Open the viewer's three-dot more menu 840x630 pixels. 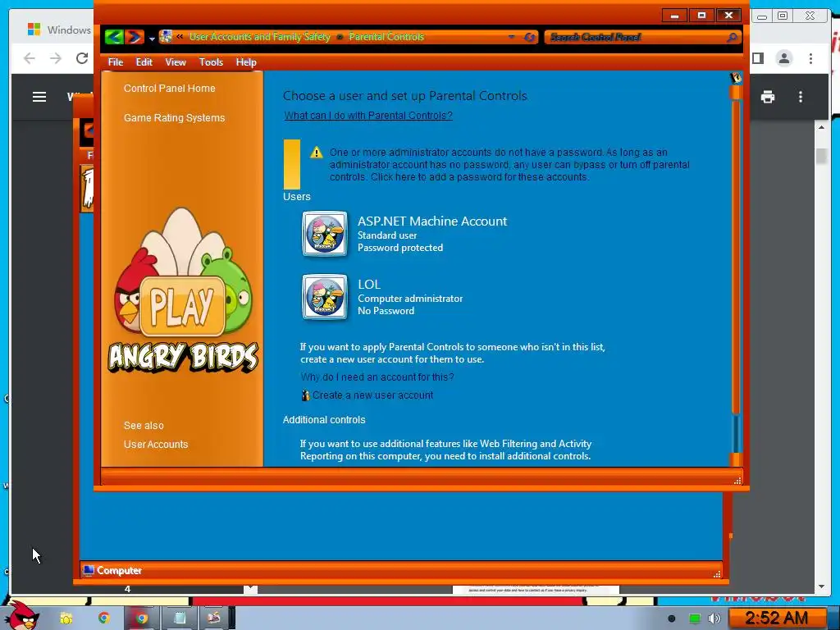click(801, 97)
